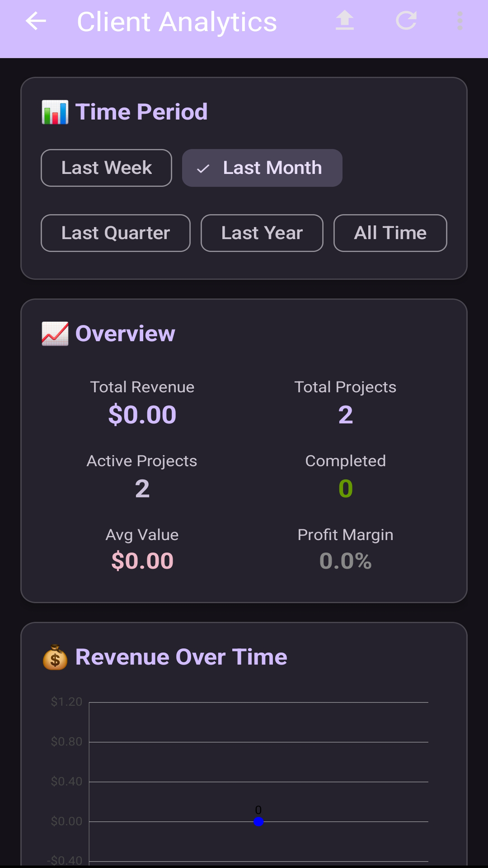Select the Last Week filter chip

(x=106, y=168)
